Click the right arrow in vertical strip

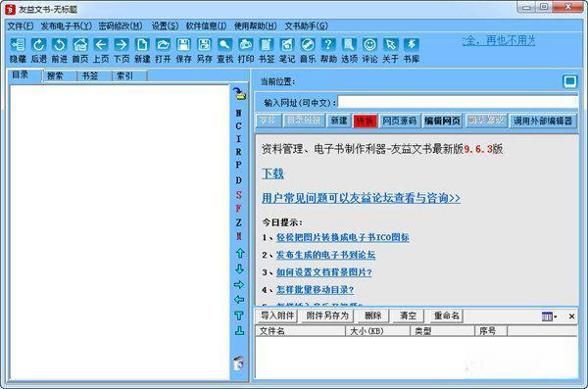point(239,285)
